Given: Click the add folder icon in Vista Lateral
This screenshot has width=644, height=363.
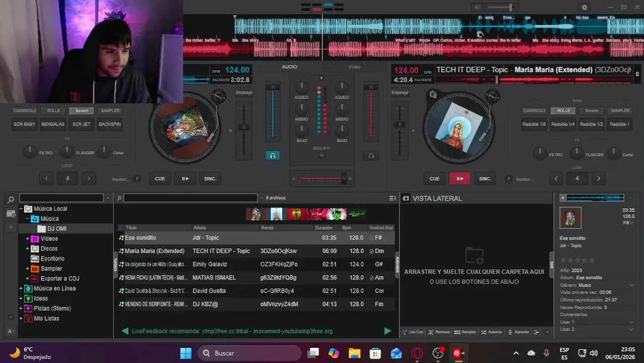Looking at the screenshot, I should pyautogui.click(x=474, y=256).
